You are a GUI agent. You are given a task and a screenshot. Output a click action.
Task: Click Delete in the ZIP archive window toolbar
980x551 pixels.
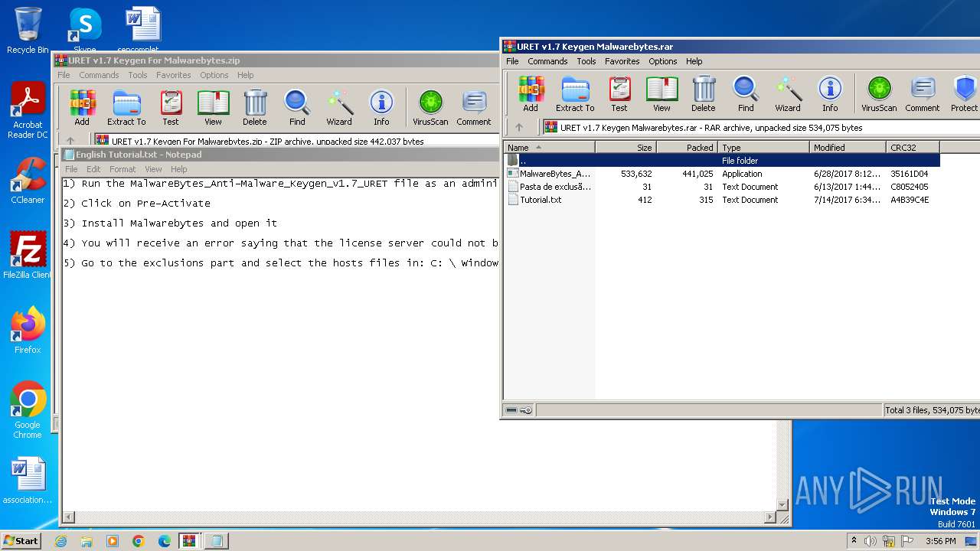pos(255,108)
